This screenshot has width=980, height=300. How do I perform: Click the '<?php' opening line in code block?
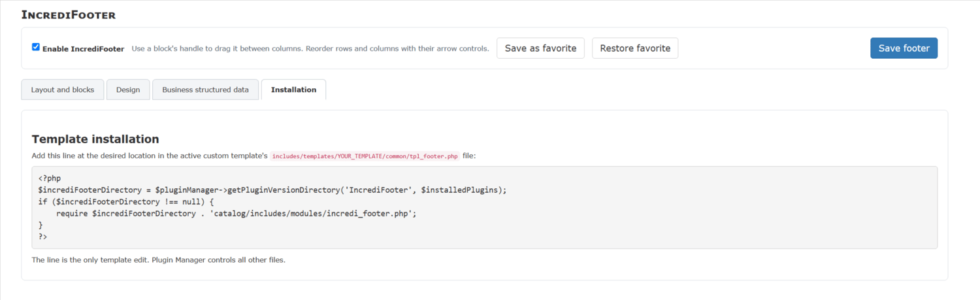click(x=50, y=178)
